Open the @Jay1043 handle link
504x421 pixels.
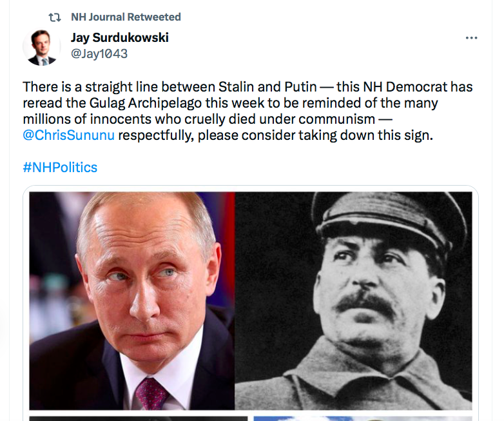tap(99, 54)
